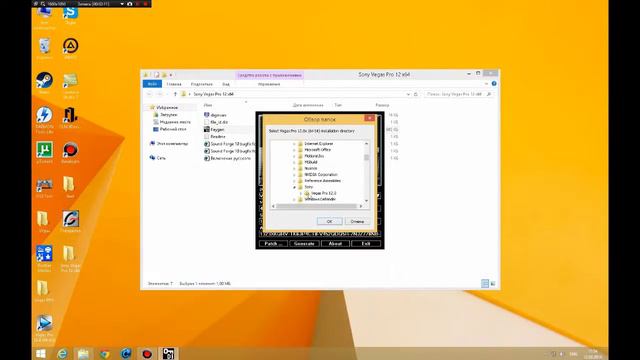Screen dimensions: 640x360
Task: Expand the Reference Assemblies folder node
Action: coord(294,181)
